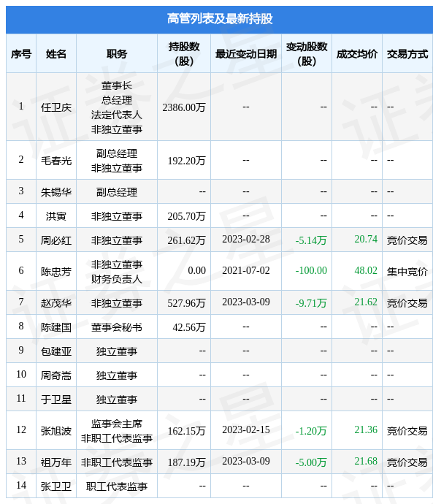Image resolution: width=433 pixels, height=504 pixels.
Task: Click the 最近变动日期 column header
Action: 246,54
